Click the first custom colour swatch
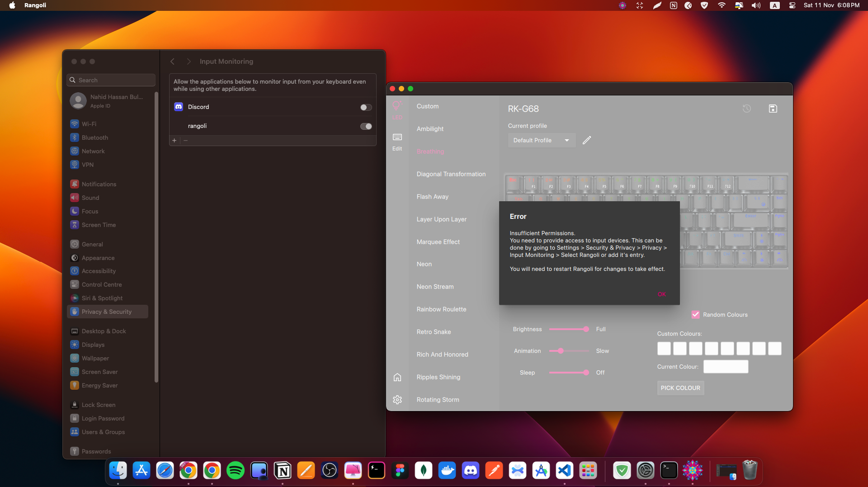Screen dimensions: 868x487 (664, 349)
